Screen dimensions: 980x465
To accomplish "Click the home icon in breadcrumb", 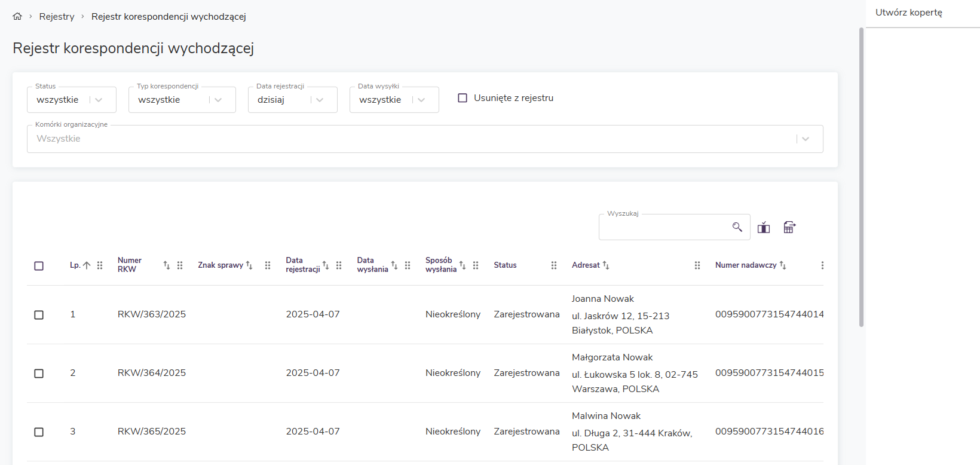I will (17, 17).
